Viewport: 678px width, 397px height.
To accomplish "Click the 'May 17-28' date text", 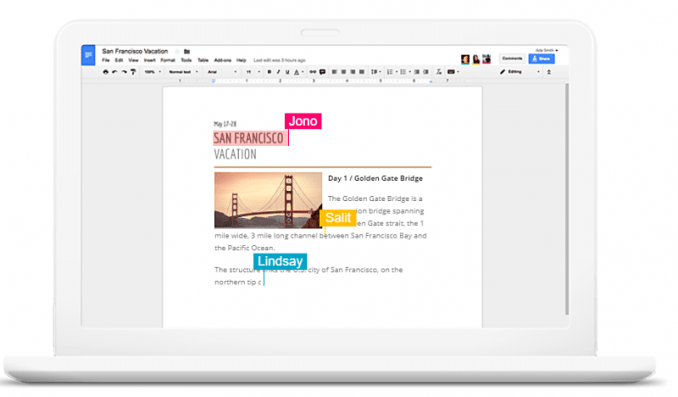I will click(x=225, y=124).
